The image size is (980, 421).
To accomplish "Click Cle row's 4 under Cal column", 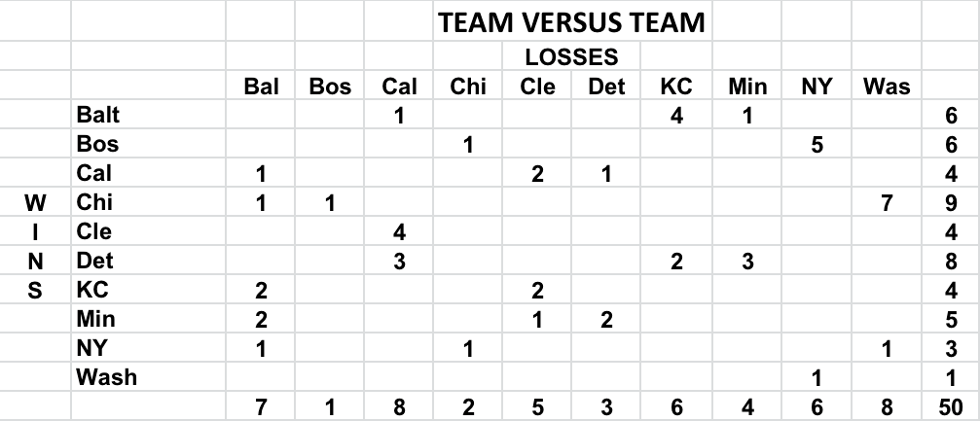I will [399, 232].
